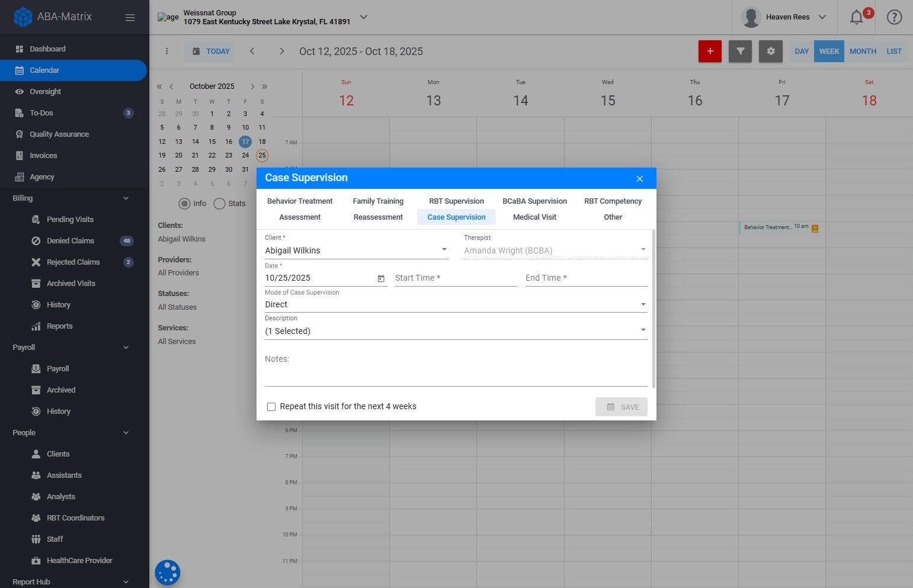Click the Start Time input field
The width and height of the screenshot is (913, 588).
tap(455, 278)
